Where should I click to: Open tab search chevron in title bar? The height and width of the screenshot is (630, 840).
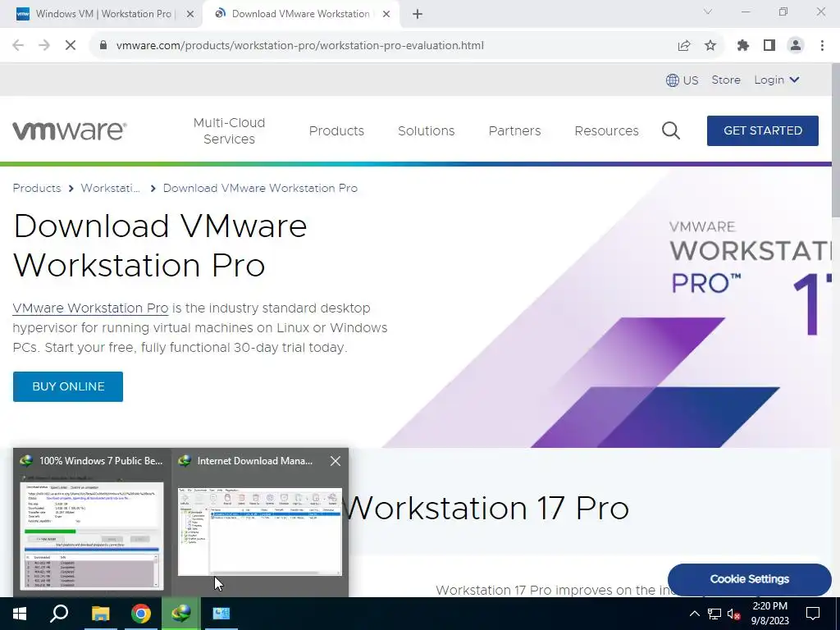coord(708,11)
